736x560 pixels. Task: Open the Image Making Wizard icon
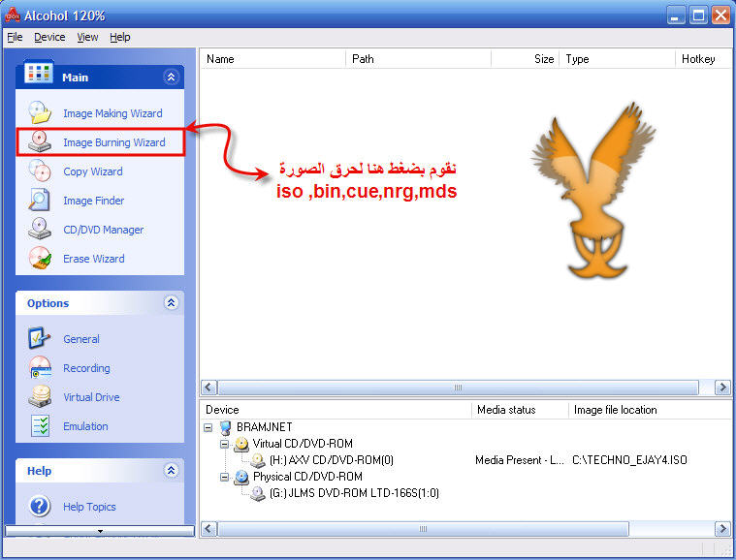pos(40,112)
